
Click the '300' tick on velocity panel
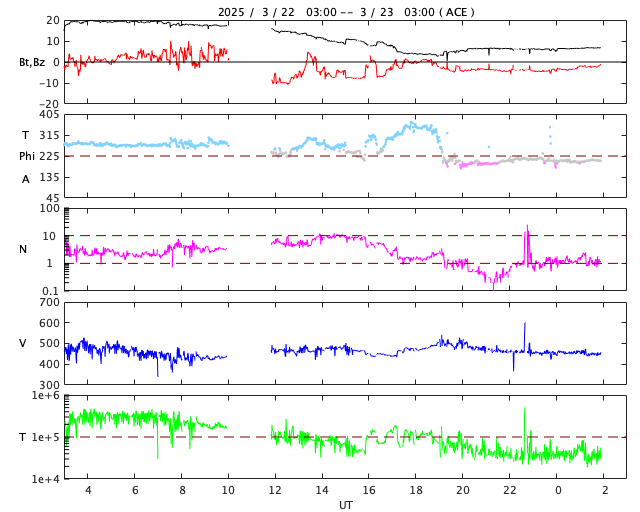49,385
